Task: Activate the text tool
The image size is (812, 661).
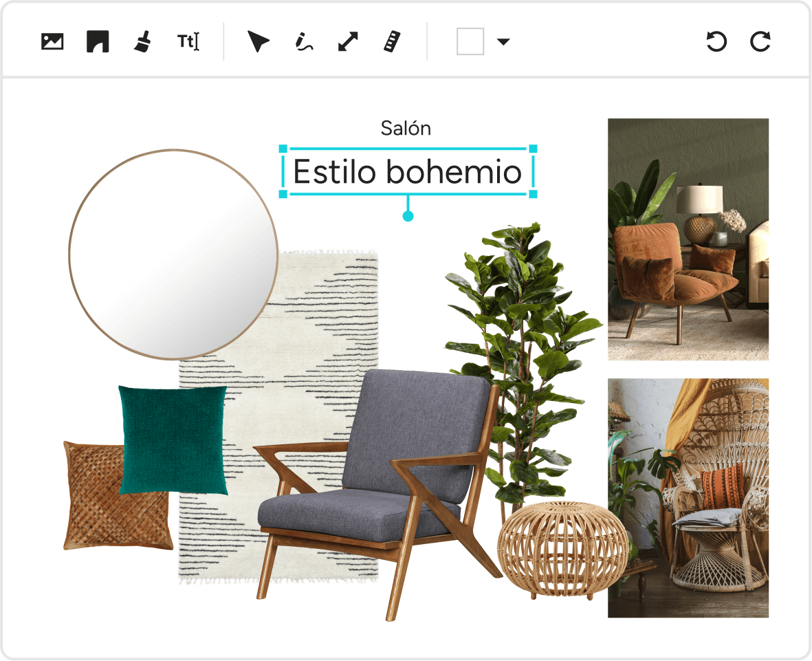Action: coord(188,42)
